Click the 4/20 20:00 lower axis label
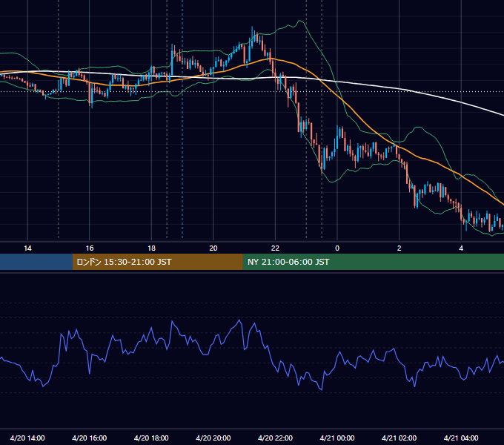Viewport: 504px width, 445px height. [x=213, y=438]
